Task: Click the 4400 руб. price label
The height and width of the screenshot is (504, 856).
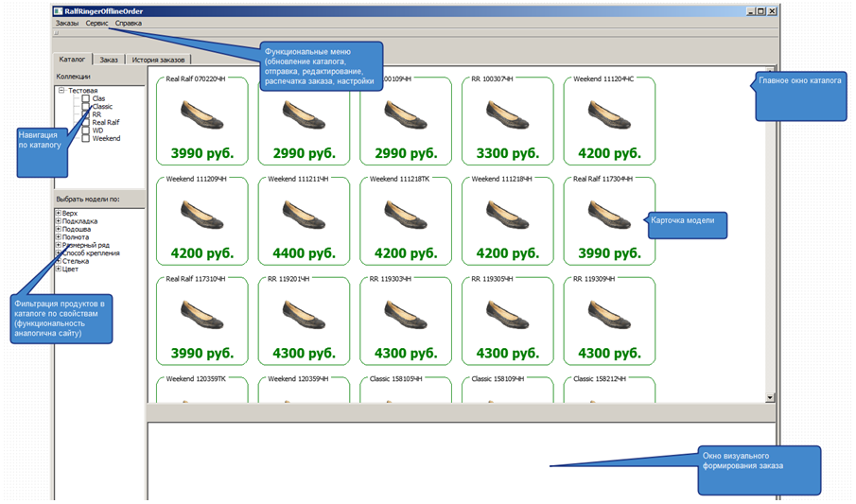Action: point(304,253)
